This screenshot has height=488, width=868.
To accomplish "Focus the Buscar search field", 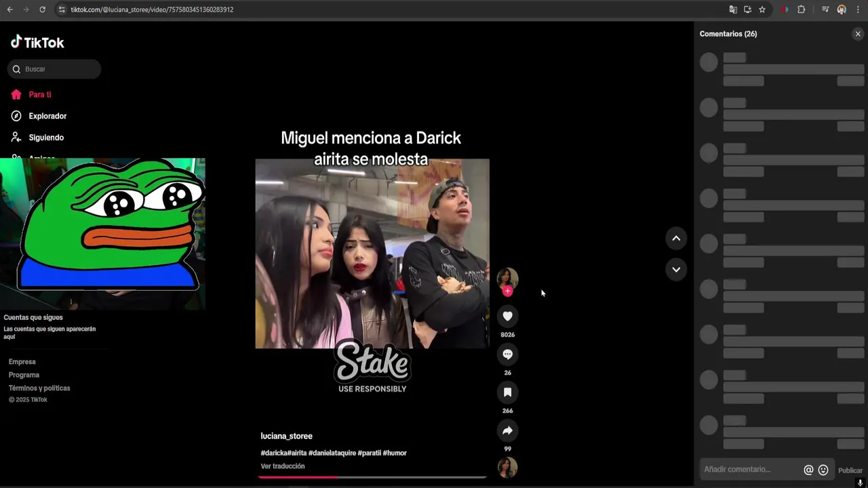I will click(x=54, y=69).
